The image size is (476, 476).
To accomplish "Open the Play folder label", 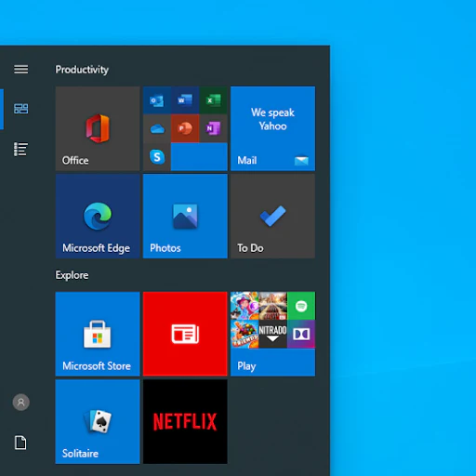I will (246, 366).
